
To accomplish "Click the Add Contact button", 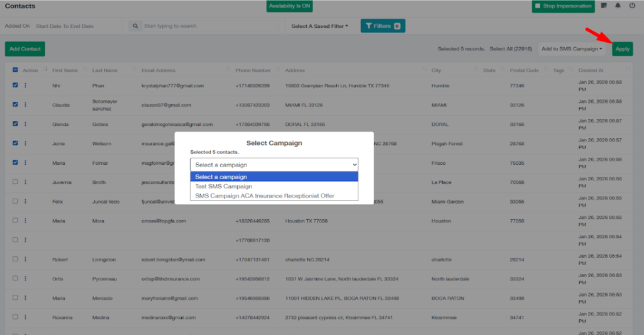I will click(x=25, y=49).
